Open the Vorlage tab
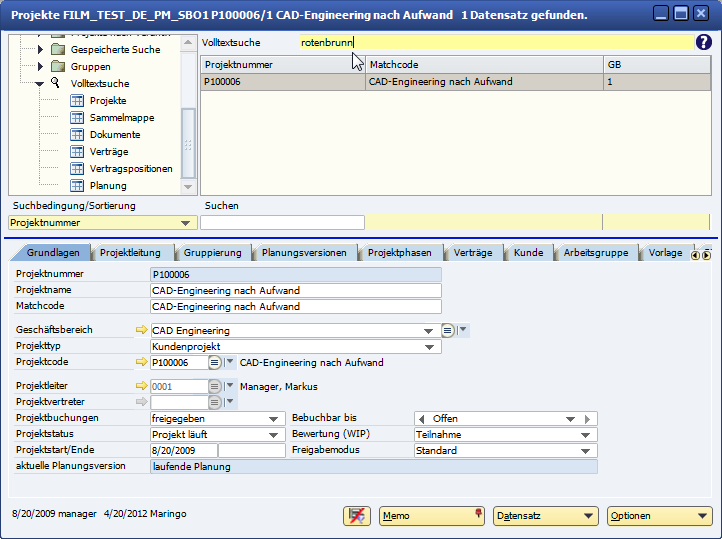 pos(665,253)
